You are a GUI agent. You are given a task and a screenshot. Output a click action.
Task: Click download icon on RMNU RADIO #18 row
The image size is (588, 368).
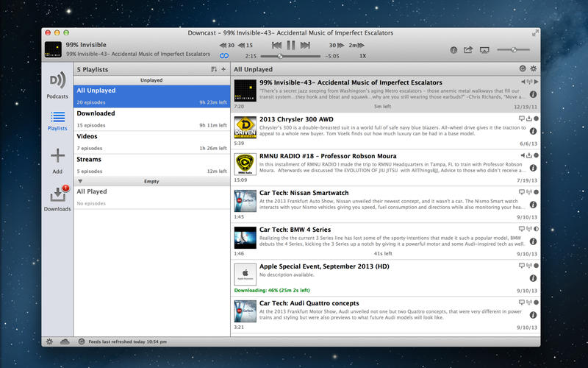(x=529, y=155)
